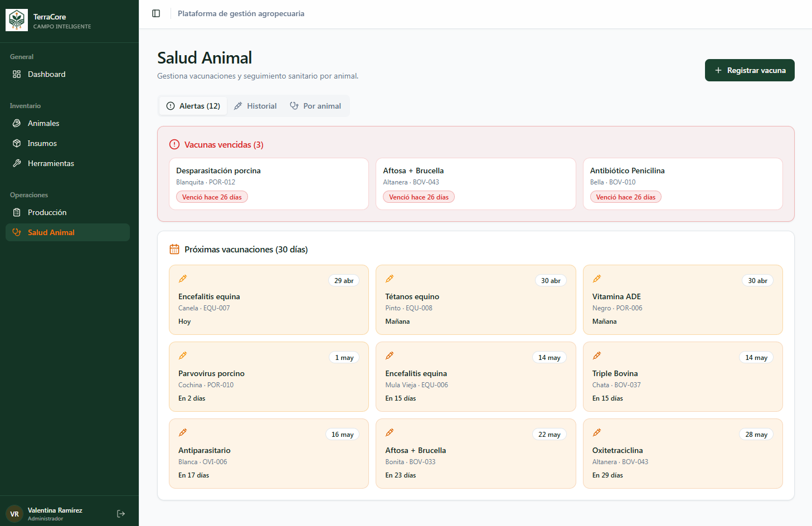Click the 30 abr badge on Tétanos equino
The width and height of the screenshot is (812, 526).
pyautogui.click(x=551, y=280)
